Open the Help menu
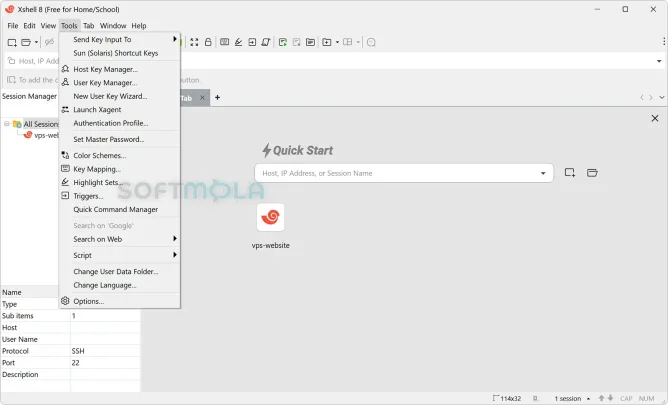668x405 pixels. 139,26
